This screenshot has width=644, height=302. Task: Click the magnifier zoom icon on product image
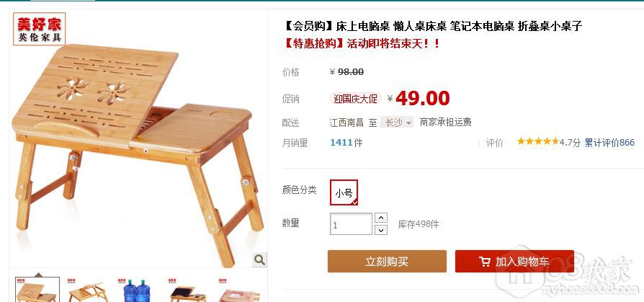[259, 259]
